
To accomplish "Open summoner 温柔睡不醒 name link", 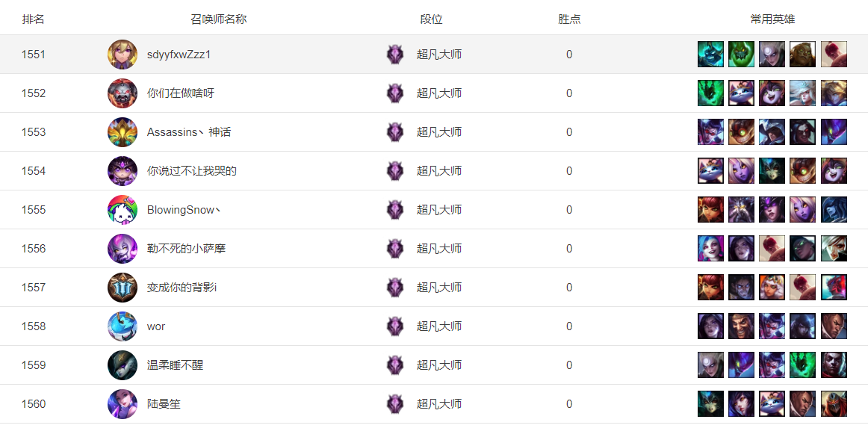I will click(175, 365).
